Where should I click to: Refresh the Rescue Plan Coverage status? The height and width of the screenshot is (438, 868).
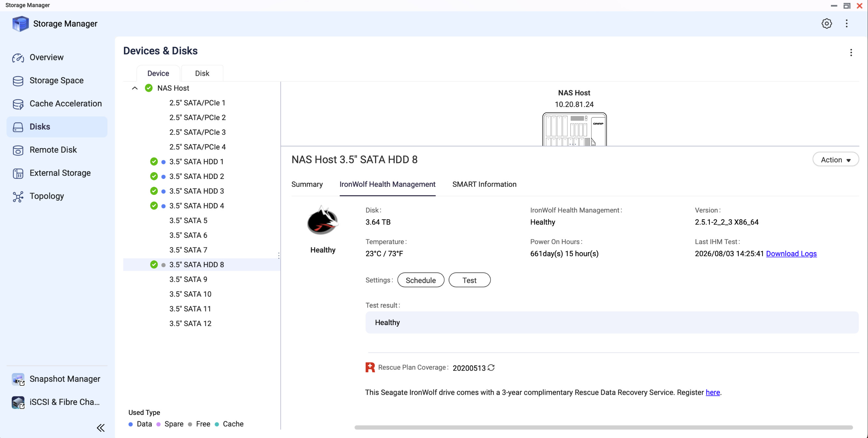pos(491,368)
